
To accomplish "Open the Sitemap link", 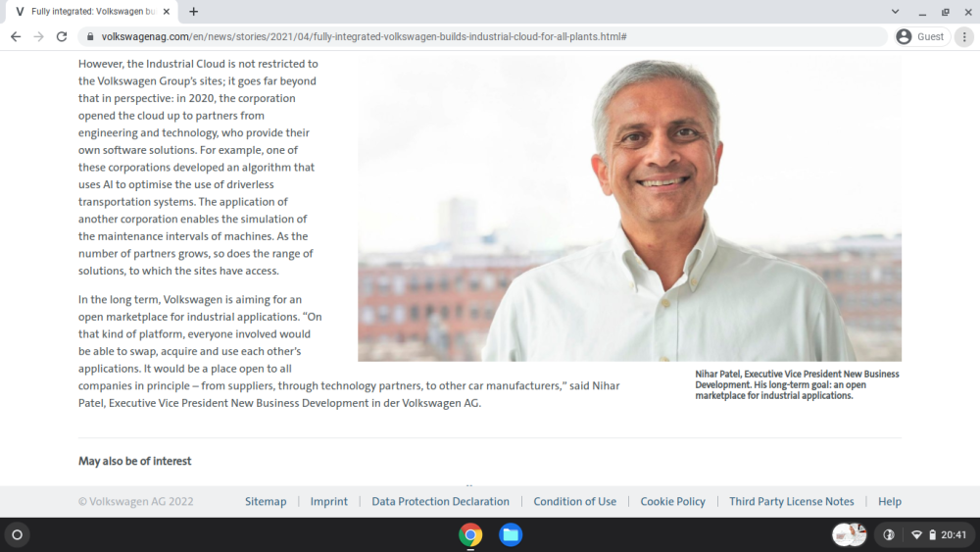I will pos(266,501).
